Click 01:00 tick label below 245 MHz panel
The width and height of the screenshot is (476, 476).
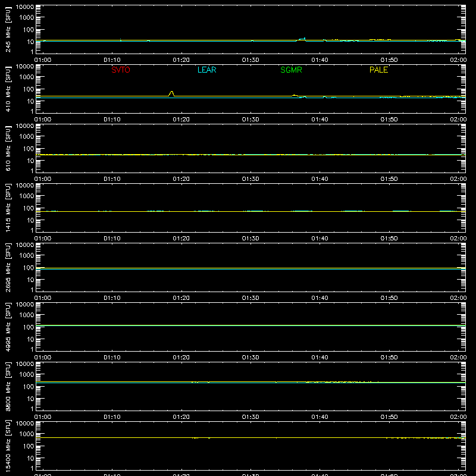click(x=43, y=60)
